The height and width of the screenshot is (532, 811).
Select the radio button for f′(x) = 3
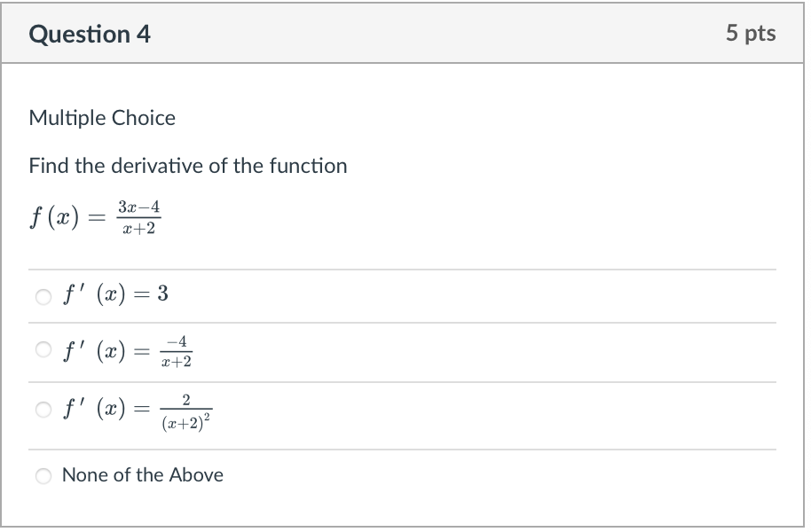[43, 297]
